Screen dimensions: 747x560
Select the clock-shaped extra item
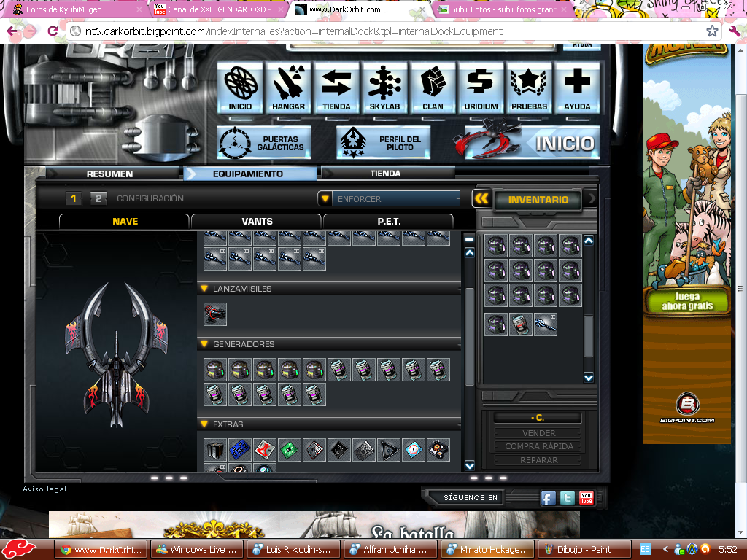(414, 450)
